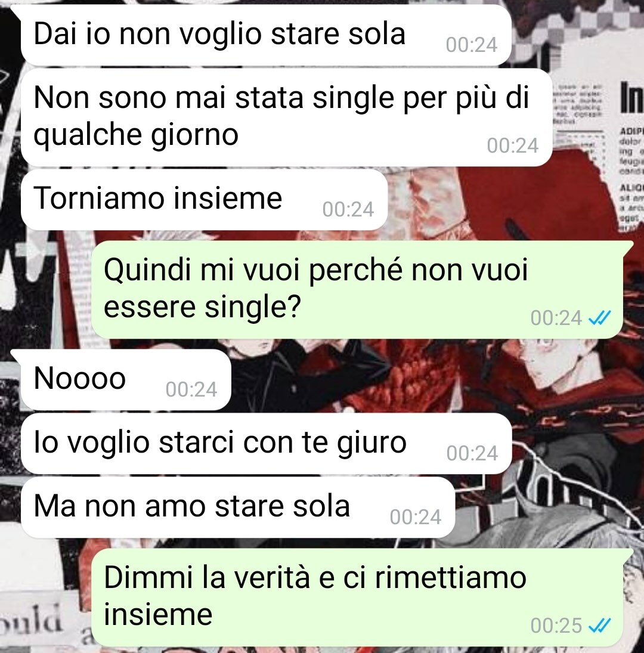Viewport: 644px width, 653px height.
Task: Tap the 00:24 timestamp beside 'Noooo'
Action: [x=191, y=390]
